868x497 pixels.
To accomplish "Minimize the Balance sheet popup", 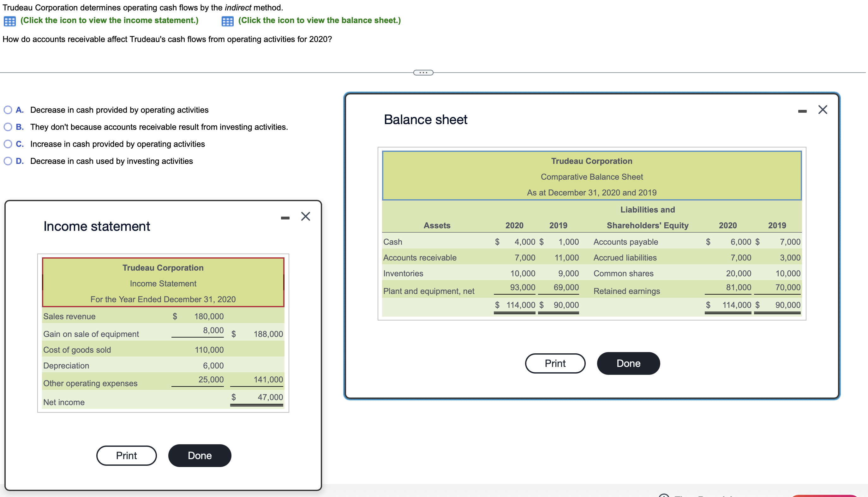I will (x=802, y=111).
